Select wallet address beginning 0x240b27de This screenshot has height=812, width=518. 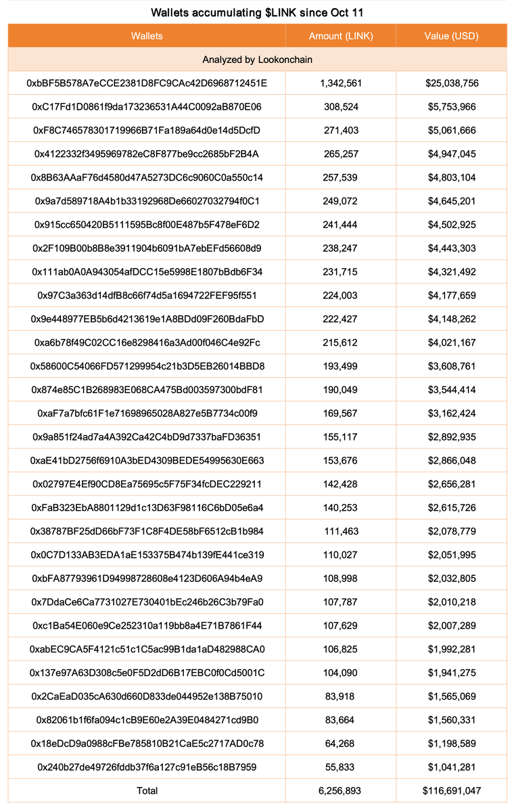coord(147,767)
